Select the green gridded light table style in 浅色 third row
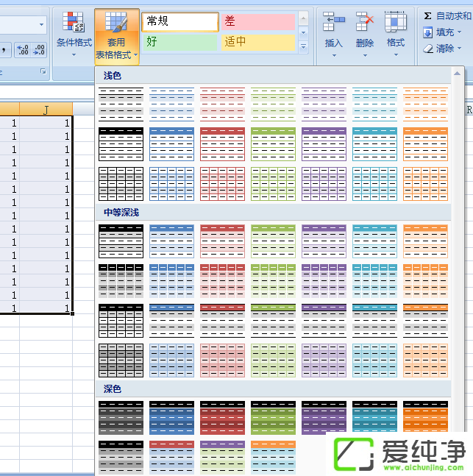473x476 pixels. coord(273,184)
